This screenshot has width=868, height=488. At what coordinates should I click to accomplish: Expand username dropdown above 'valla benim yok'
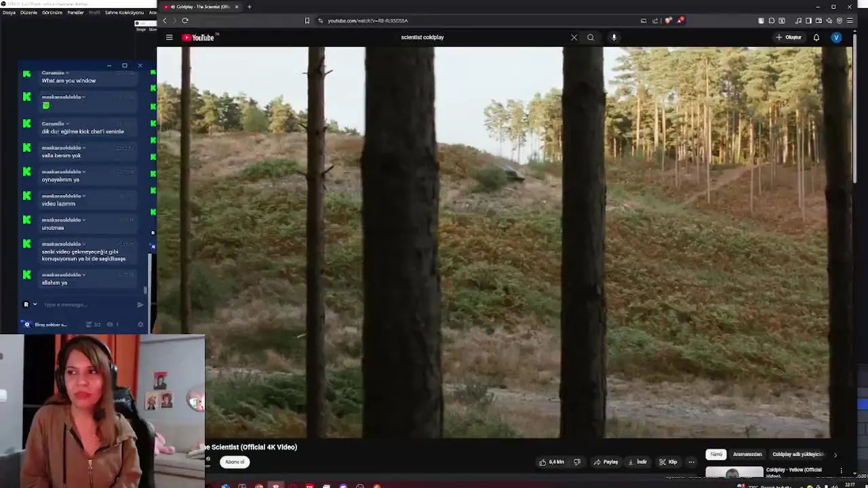tap(84, 148)
